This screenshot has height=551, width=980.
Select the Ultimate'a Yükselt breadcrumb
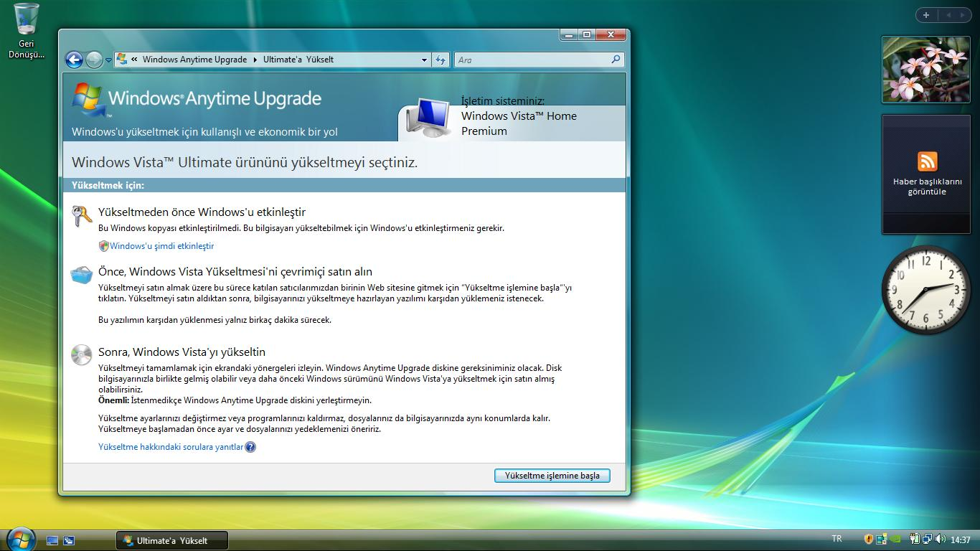[298, 60]
